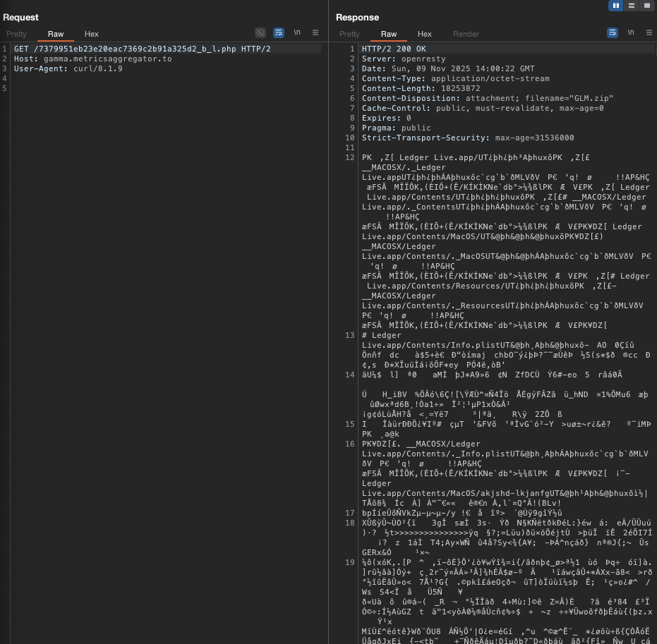The height and width of the screenshot is (644, 657).
Task: Toggle the \n newline display in Request
Action: (297, 32)
